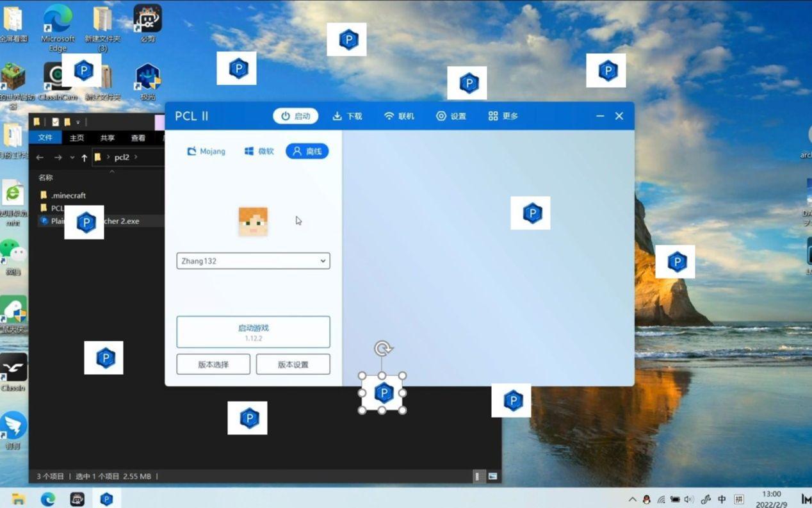
Task: Select 必剪 desktop shortcut
Action: pos(147,23)
